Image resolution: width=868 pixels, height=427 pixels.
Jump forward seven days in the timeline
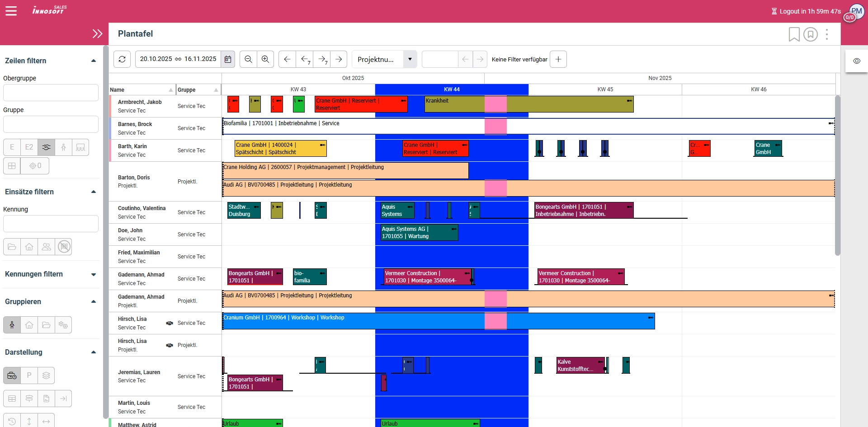(x=322, y=59)
